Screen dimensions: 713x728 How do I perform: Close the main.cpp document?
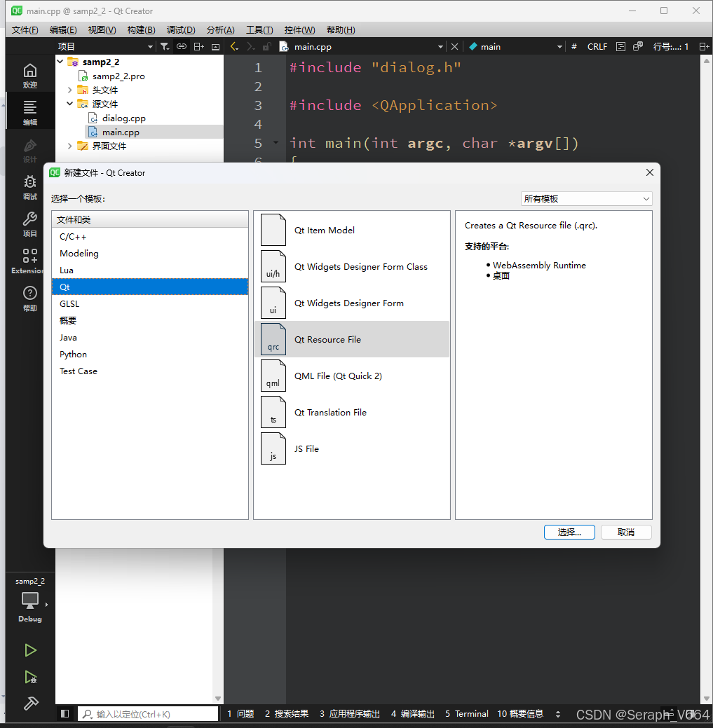coord(455,46)
